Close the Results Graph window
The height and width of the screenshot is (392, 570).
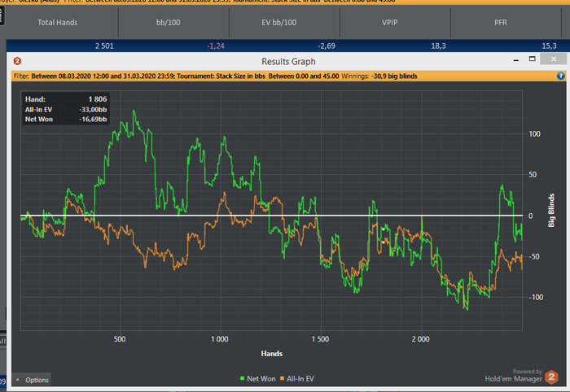click(553, 59)
